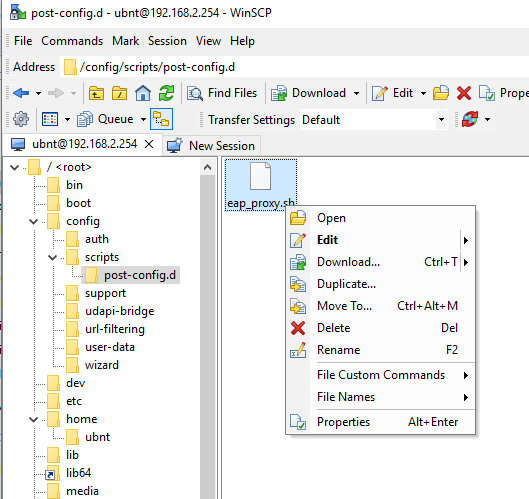Toggle the directory tree panel button
Screen dimensions: 529x499
tap(162, 119)
